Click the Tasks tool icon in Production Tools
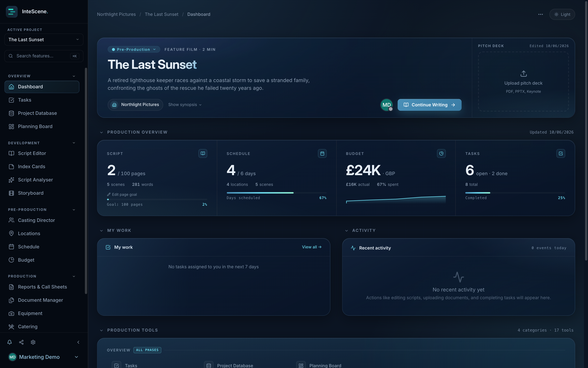The width and height of the screenshot is (588, 368). pos(116,365)
